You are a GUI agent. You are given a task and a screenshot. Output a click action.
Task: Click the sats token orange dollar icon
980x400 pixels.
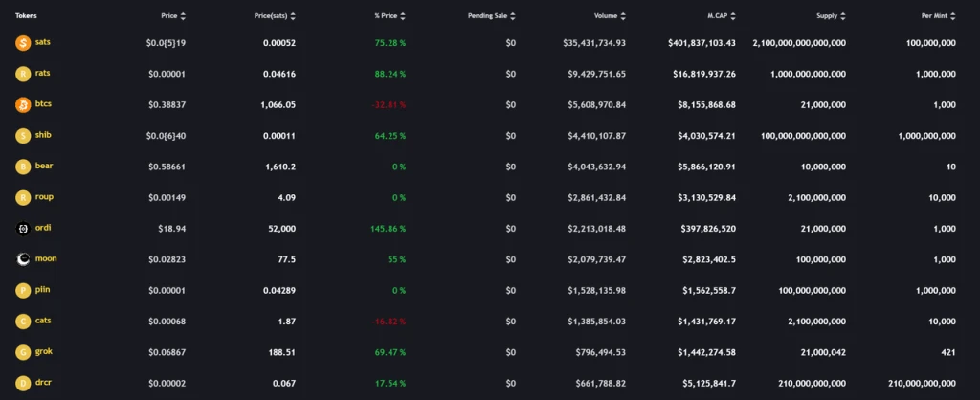click(x=23, y=43)
